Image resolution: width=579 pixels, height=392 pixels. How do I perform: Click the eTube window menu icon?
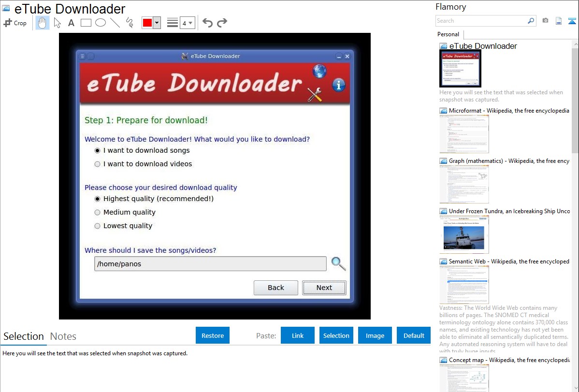pyautogui.click(x=82, y=56)
